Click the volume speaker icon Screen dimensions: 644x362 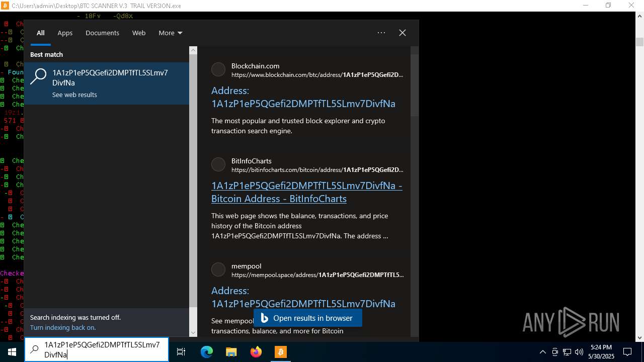(x=579, y=352)
